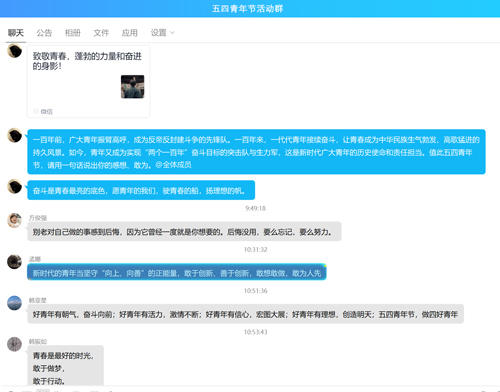Select the blue 一百年前 announcement message
Viewport: 500px width, 392px height.
(x=256, y=152)
